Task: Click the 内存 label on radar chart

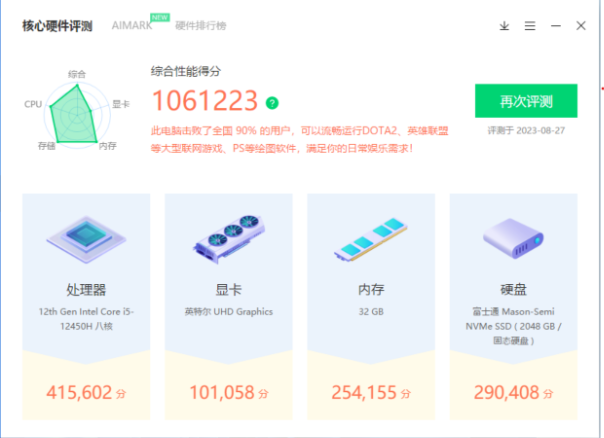Action: [107, 146]
